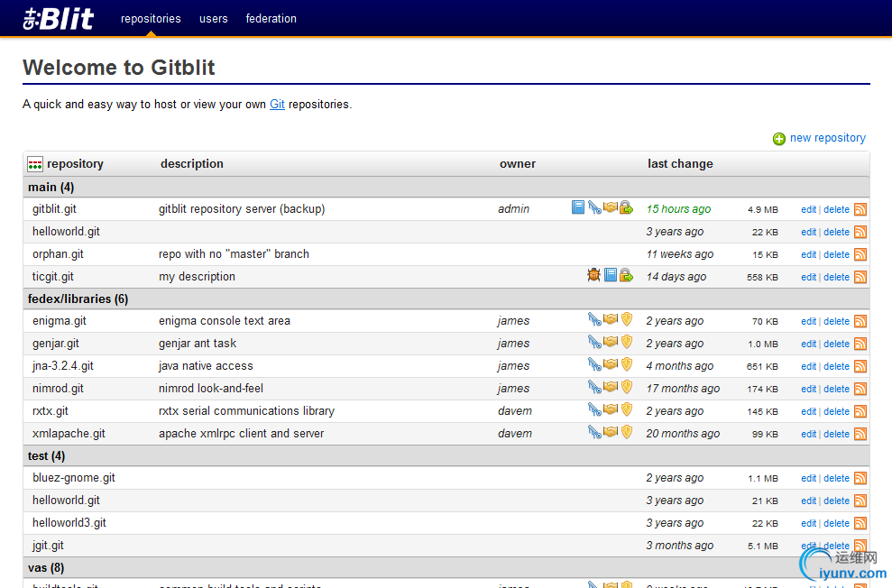The image size is (892, 588).
Task: Click the blue docs book icon for ticgit.git
Action: click(x=611, y=275)
